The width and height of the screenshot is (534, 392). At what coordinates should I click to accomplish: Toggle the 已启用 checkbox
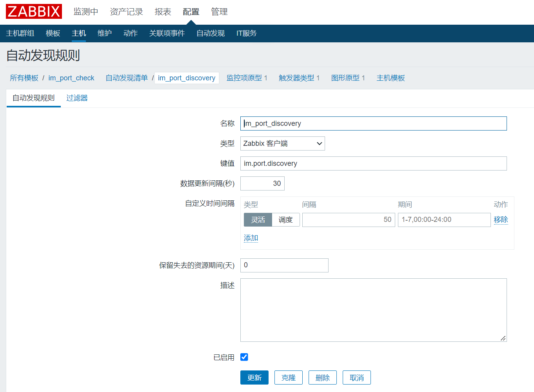pyautogui.click(x=244, y=357)
